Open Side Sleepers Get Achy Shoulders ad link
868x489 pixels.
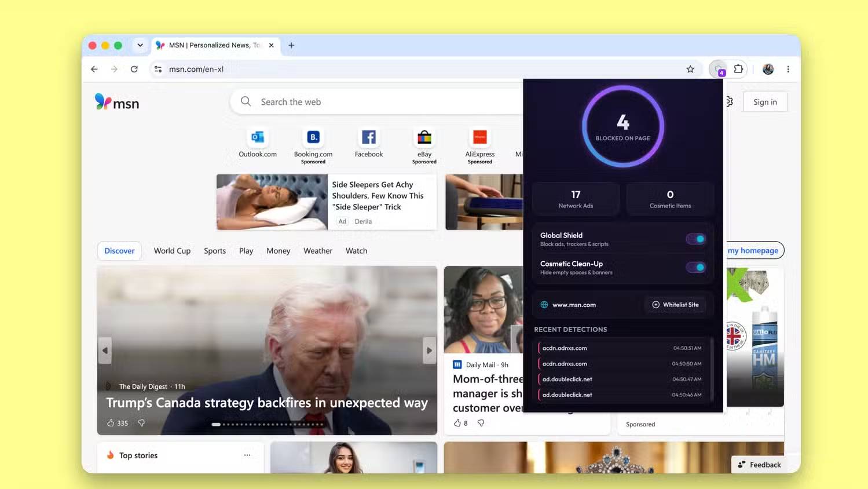[378, 196]
